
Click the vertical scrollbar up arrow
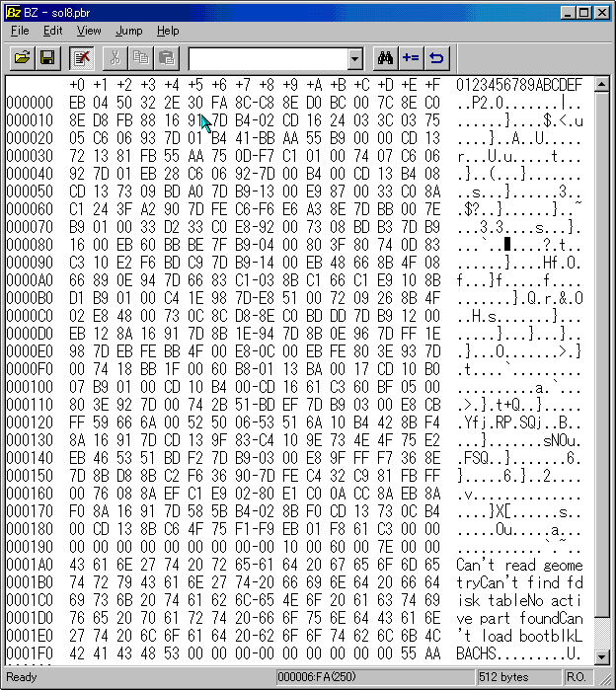[x=603, y=83]
